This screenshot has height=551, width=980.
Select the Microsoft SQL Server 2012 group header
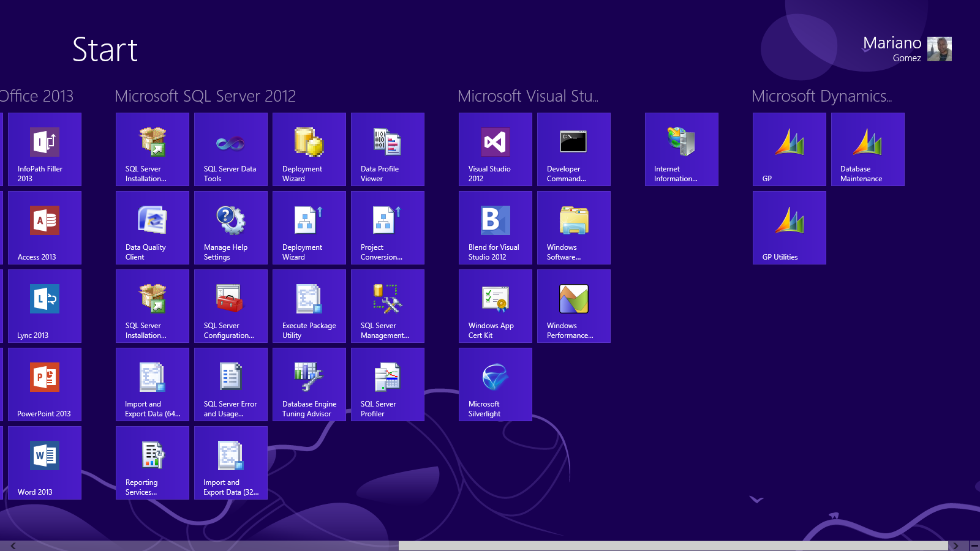pyautogui.click(x=205, y=96)
